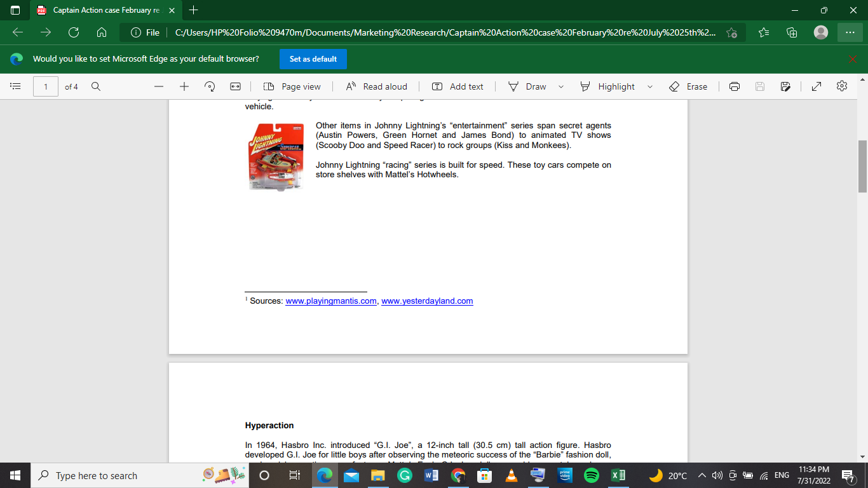Go back in browser
Viewport: 868px width, 488px height.
pos(18,32)
